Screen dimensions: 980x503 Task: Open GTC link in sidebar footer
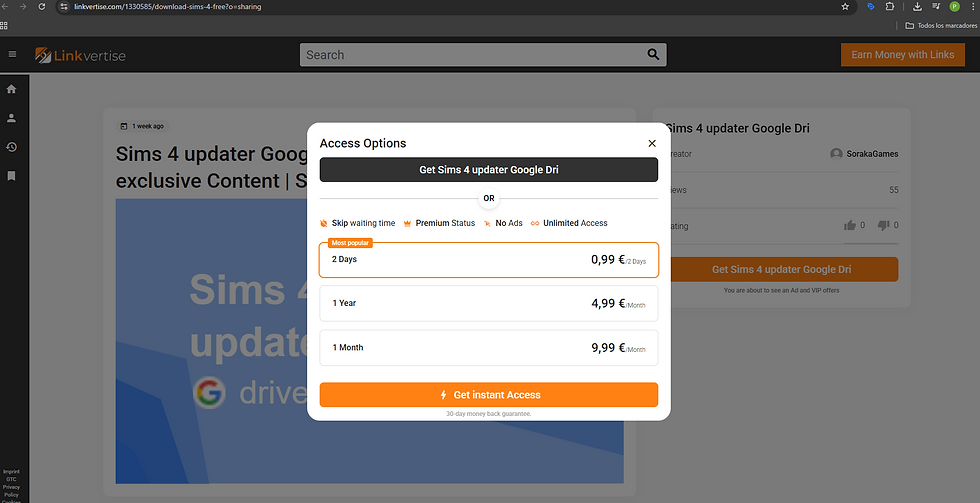(11, 479)
